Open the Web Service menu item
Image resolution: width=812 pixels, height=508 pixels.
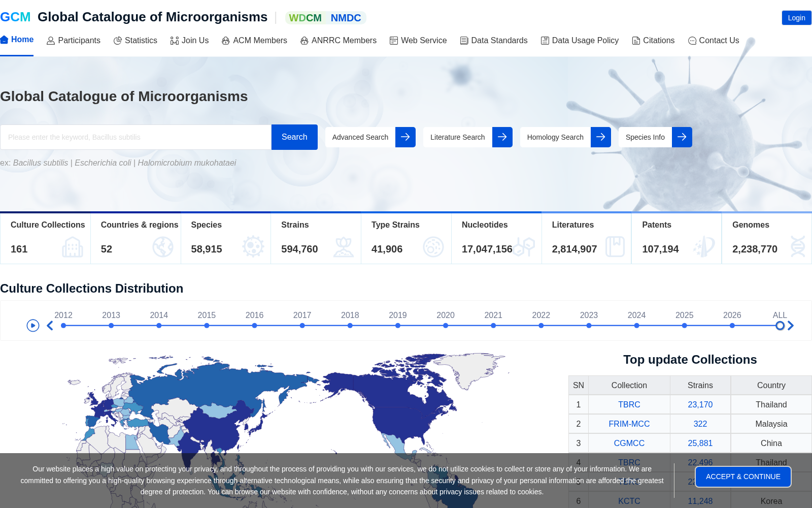click(418, 41)
